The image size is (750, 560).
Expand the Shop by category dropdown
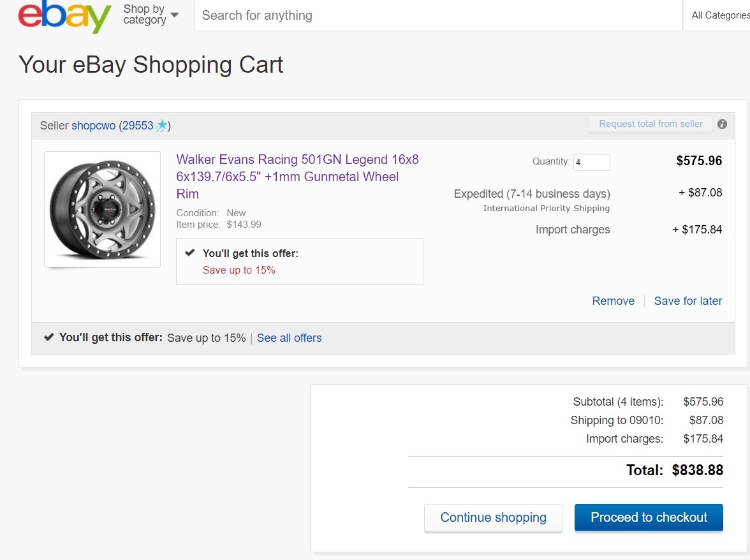pyautogui.click(x=151, y=15)
